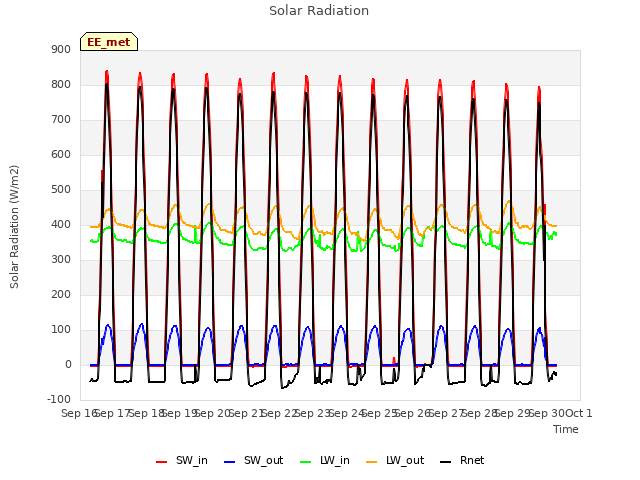This screenshot has width=640, height=480.
Task: Click the 0 y-axis tick label
Action: tap(68, 365)
